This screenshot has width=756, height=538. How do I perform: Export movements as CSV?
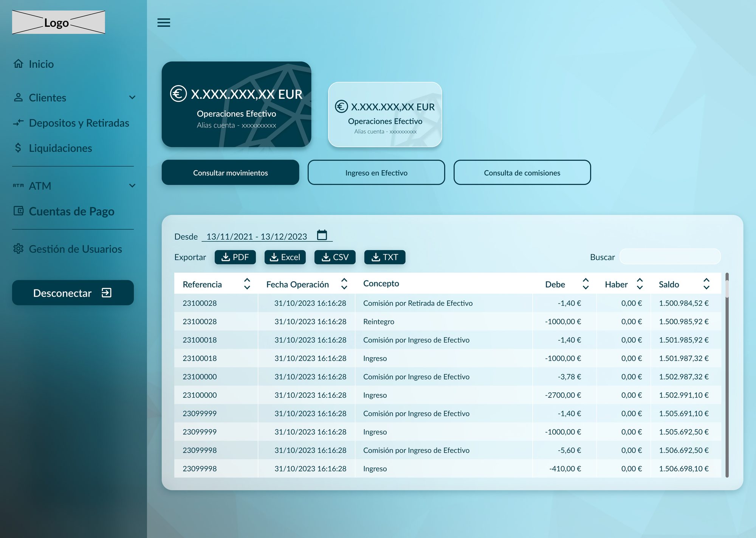coord(335,257)
